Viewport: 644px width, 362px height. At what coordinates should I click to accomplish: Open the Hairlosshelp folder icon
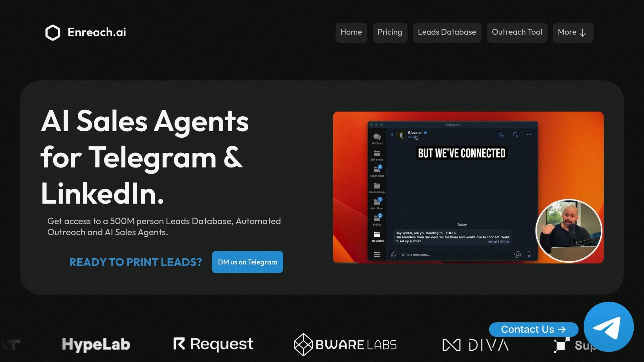[x=377, y=186]
